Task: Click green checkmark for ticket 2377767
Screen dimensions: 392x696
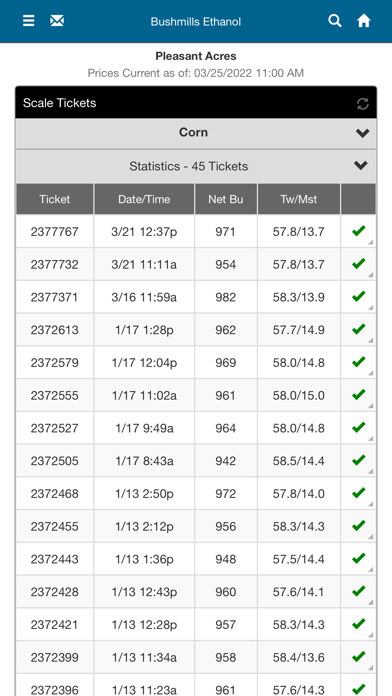Action: coord(358,231)
